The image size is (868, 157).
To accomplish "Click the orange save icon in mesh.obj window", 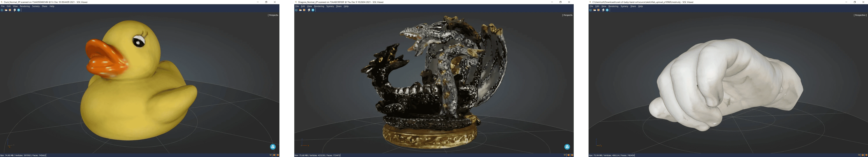I will pyautogui.click(x=598, y=10).
